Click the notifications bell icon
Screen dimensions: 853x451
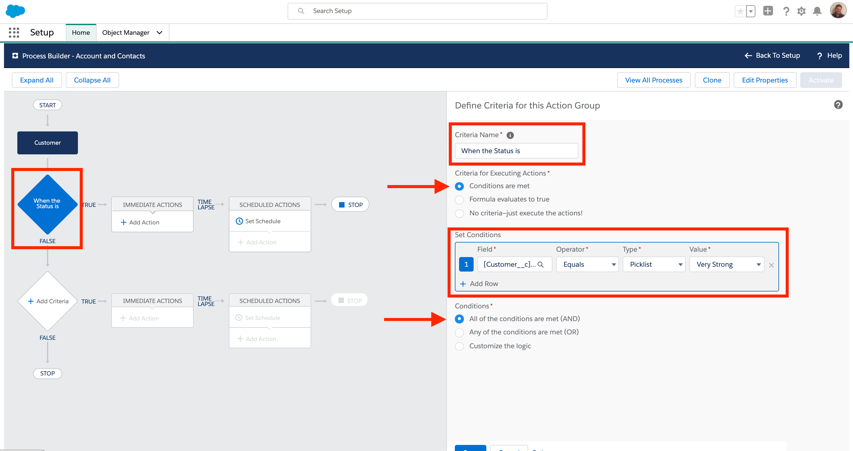pyautogui.click(x=817, y=11)
